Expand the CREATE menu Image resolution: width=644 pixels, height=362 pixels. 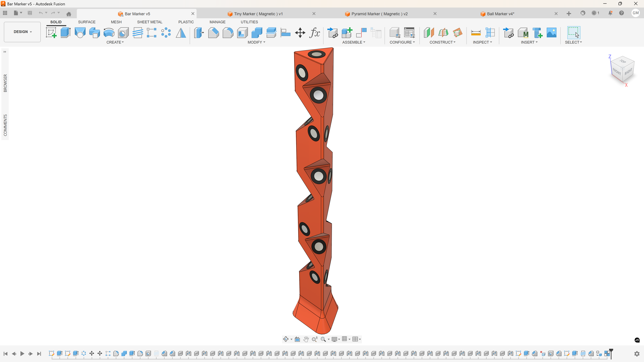tap(115, 42)
